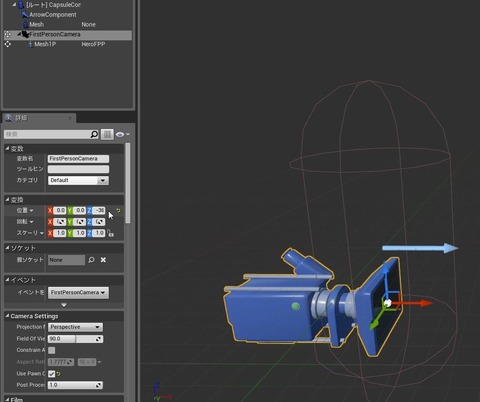
Task: Switch to the details panel tab
Action: point(39,118)
